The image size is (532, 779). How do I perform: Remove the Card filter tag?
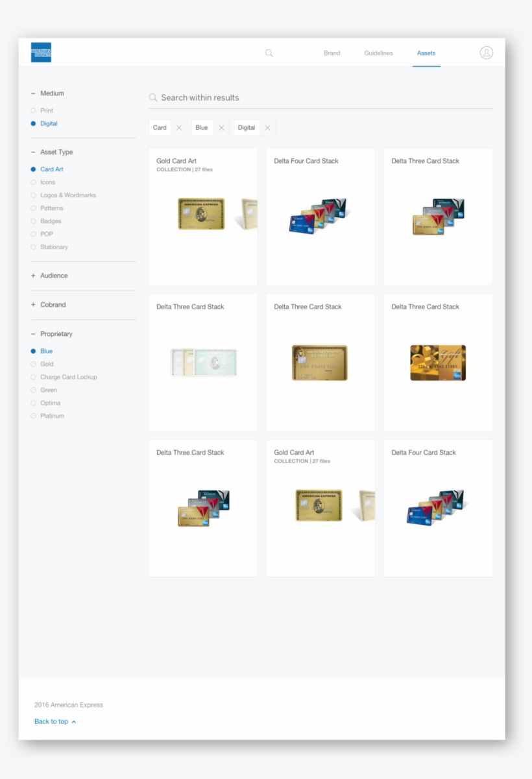(179, 128)
